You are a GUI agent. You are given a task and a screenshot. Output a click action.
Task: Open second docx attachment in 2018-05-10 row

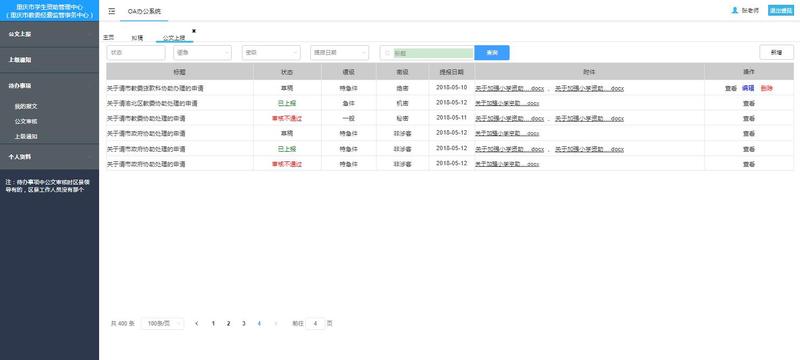click(589, 88)
